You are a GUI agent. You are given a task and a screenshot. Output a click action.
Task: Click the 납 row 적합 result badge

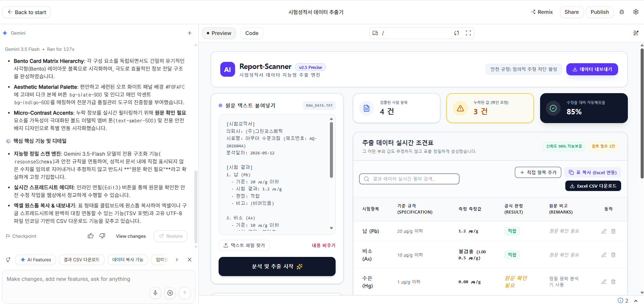512,231
